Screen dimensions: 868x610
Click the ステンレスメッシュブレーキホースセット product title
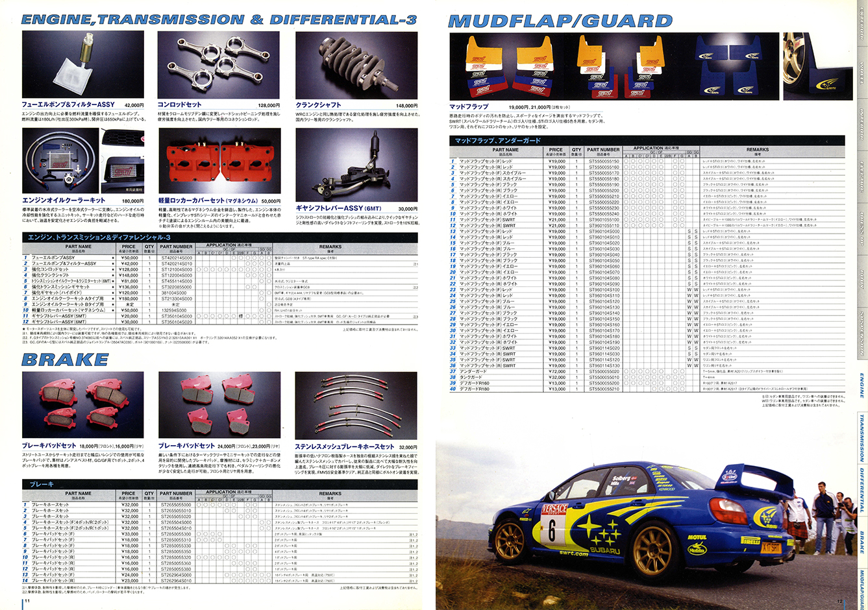345,446
